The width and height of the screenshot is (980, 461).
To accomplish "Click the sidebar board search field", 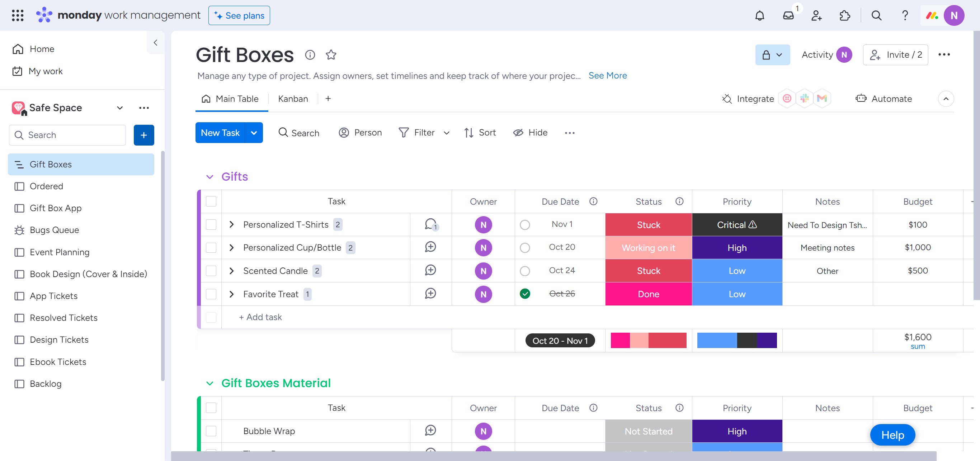I will point(72,135).
